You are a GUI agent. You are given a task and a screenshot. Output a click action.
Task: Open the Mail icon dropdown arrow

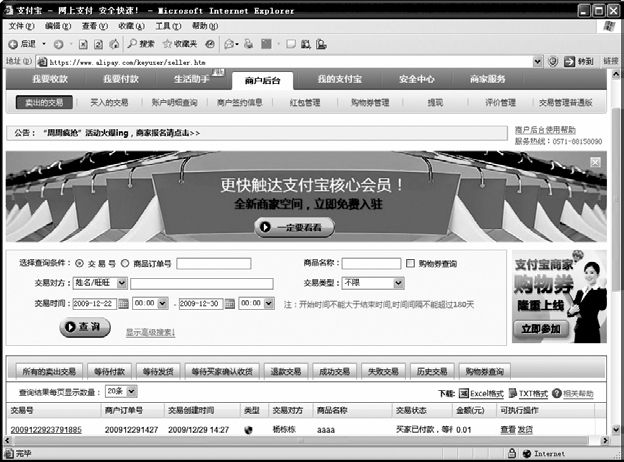click(237, 44)
